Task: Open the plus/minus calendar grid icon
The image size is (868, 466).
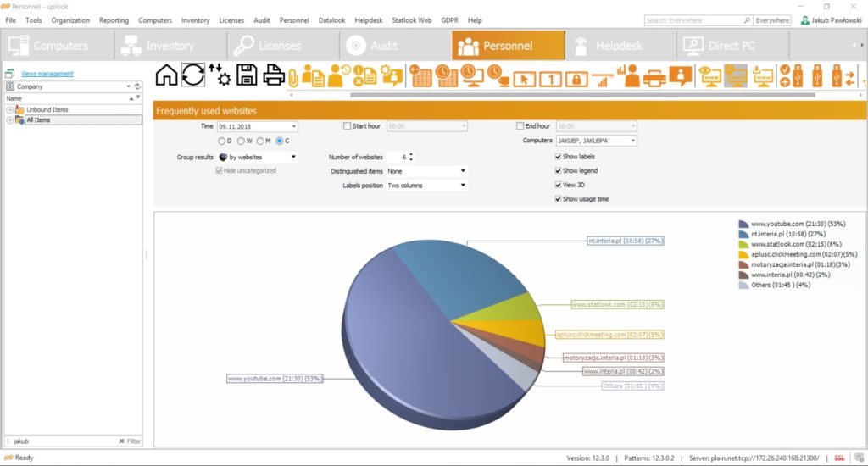Action: (x=420, y=75)
